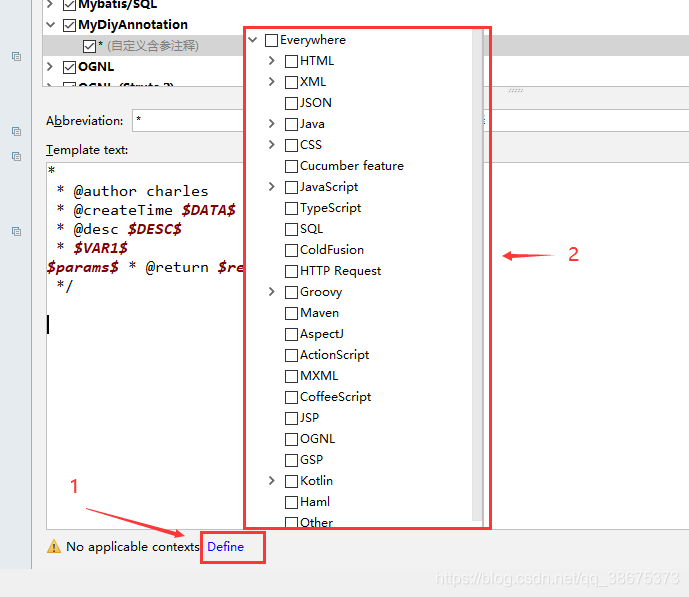The width and height of the screenshot is (689, 597).
Task: Expand the JavaScript context node
Action: (272, 187)
